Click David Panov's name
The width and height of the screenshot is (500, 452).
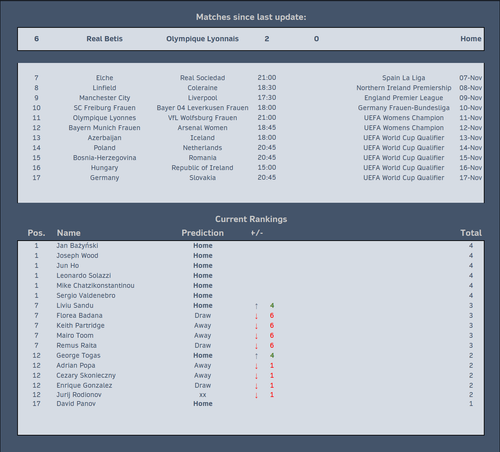pos(76,404)
